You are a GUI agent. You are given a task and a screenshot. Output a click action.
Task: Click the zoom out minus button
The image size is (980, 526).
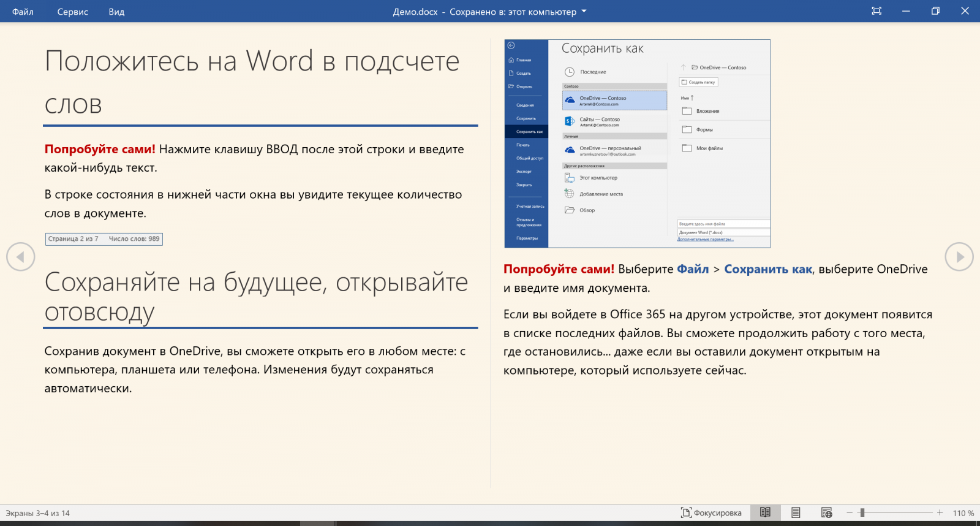pos(850,513)
